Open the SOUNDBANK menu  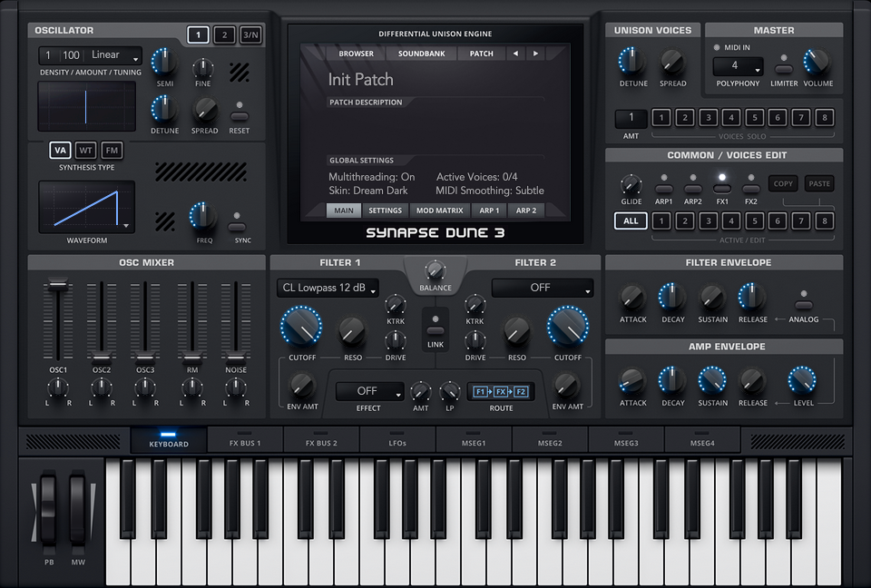(x=422, y=54)
